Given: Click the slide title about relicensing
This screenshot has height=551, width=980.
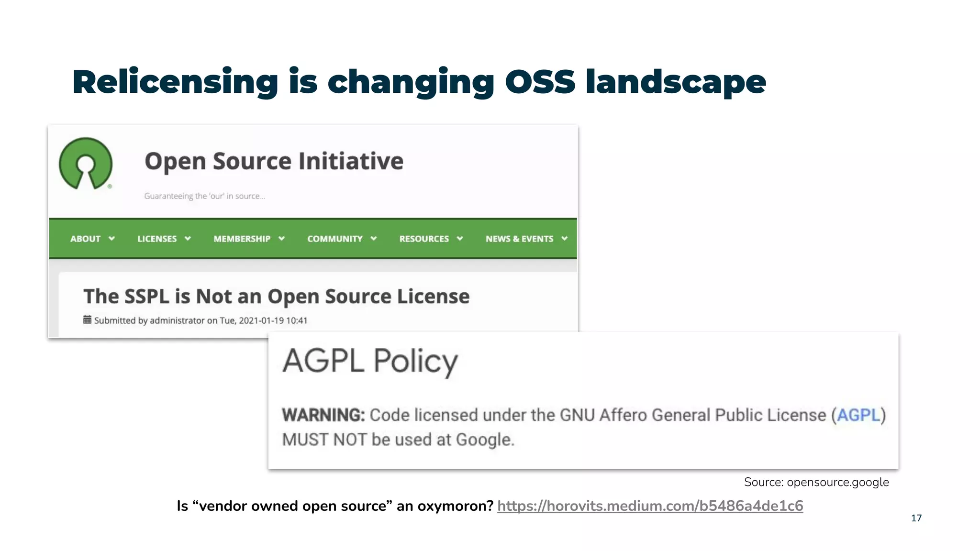Looking at the screenshot, I should point(419,82).
